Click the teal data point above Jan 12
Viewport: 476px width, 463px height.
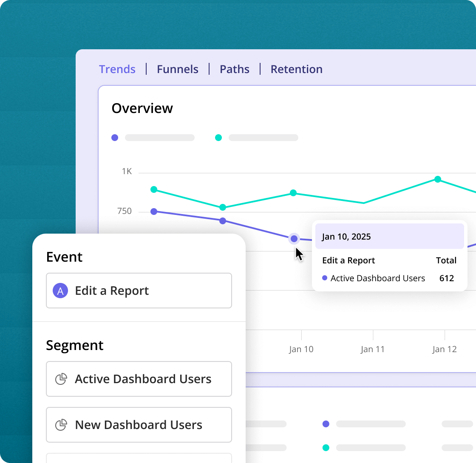click(x=437, y=179)
